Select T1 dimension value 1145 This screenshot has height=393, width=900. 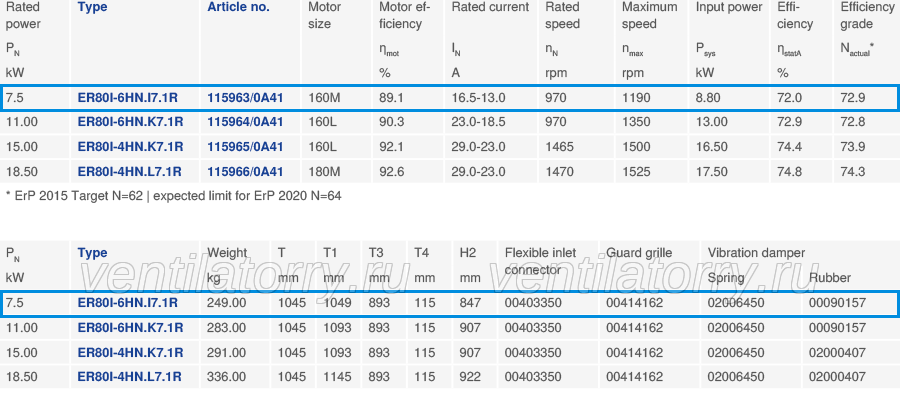(x=337, y=377)
